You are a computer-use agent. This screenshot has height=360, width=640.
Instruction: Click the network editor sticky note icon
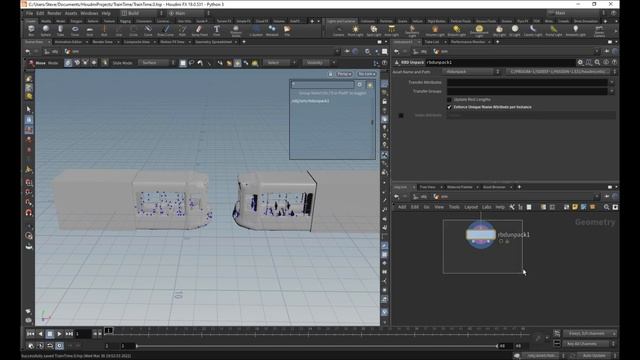pos(575,207)
